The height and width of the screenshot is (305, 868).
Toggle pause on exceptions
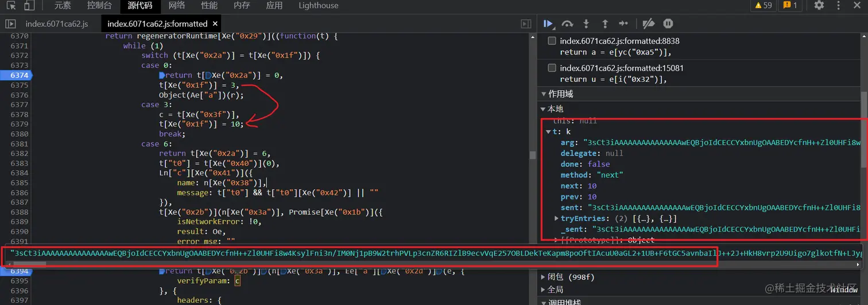pos(668,24)
